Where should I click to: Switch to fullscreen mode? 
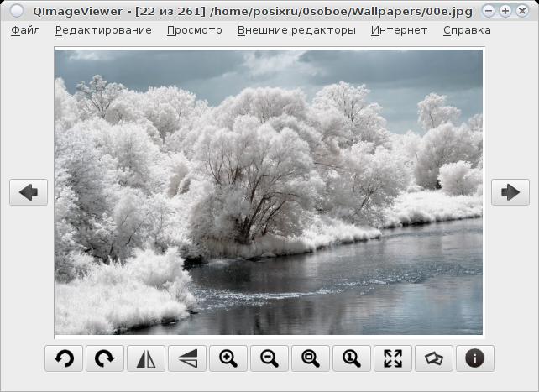393,358
